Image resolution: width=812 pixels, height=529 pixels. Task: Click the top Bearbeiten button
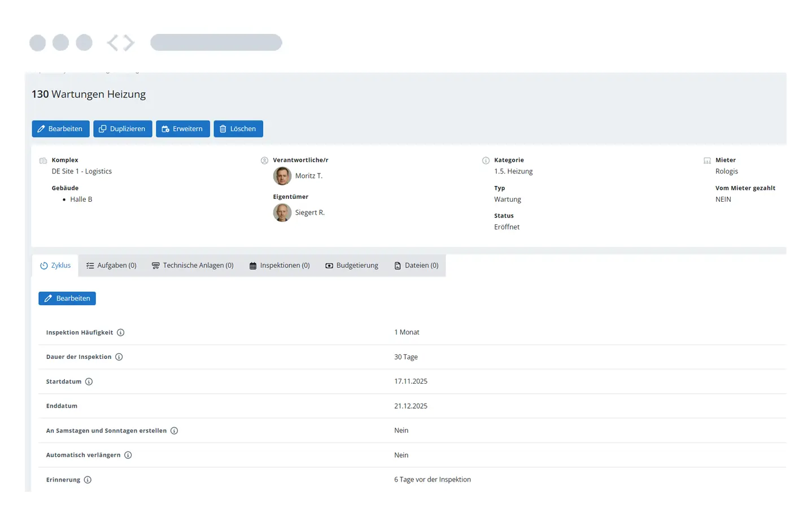tap(60, 129)
